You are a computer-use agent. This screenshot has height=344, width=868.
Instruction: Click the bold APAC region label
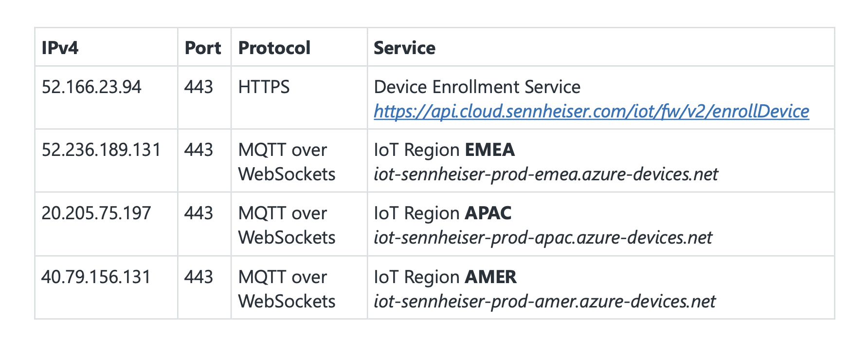tap(488, 213)
